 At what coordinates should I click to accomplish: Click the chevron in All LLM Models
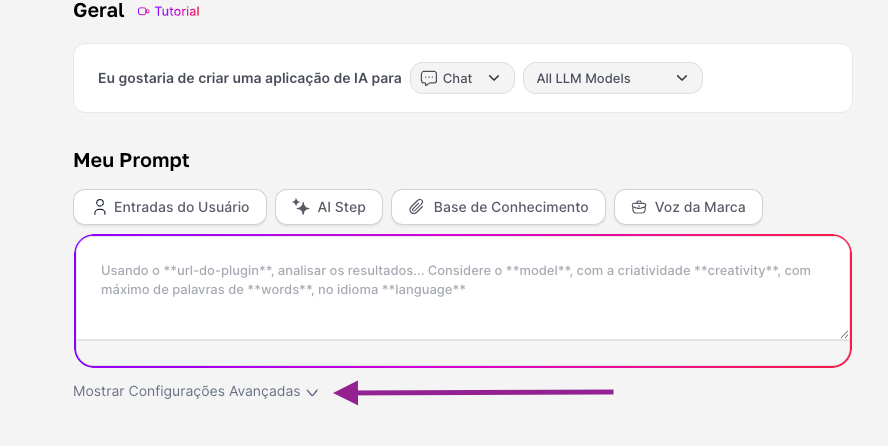coord(682,78)
